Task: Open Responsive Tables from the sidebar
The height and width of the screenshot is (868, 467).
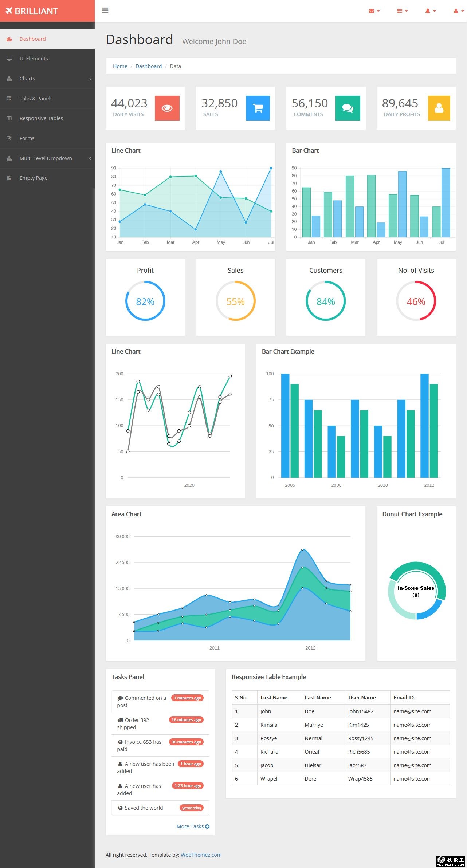Action: 41,118
